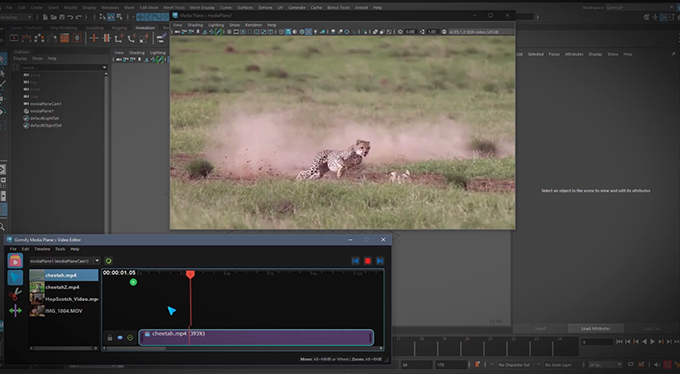Open the Mesh Tools menu in Maya

[x=174, y=7]
